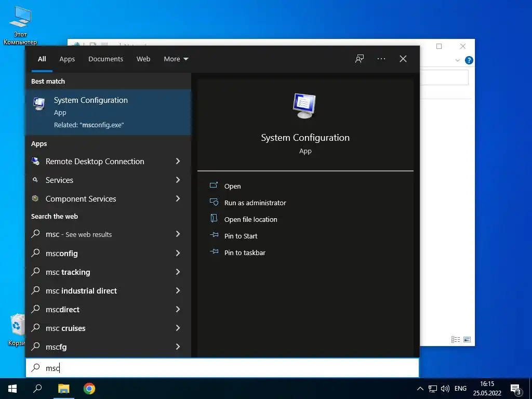This screenshot has width=532, height=399.
Task: Click the Services gear icon
Action: pos(35,180)
